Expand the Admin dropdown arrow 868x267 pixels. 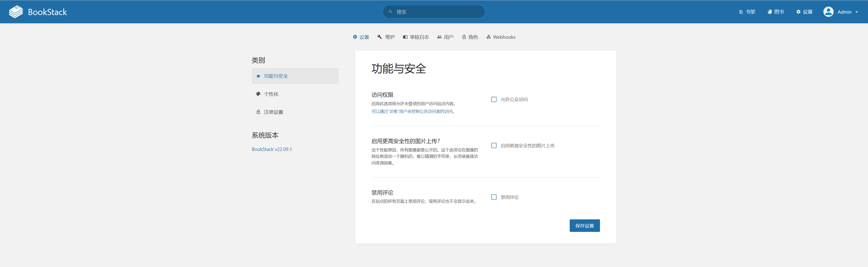(x=857, y=12)
